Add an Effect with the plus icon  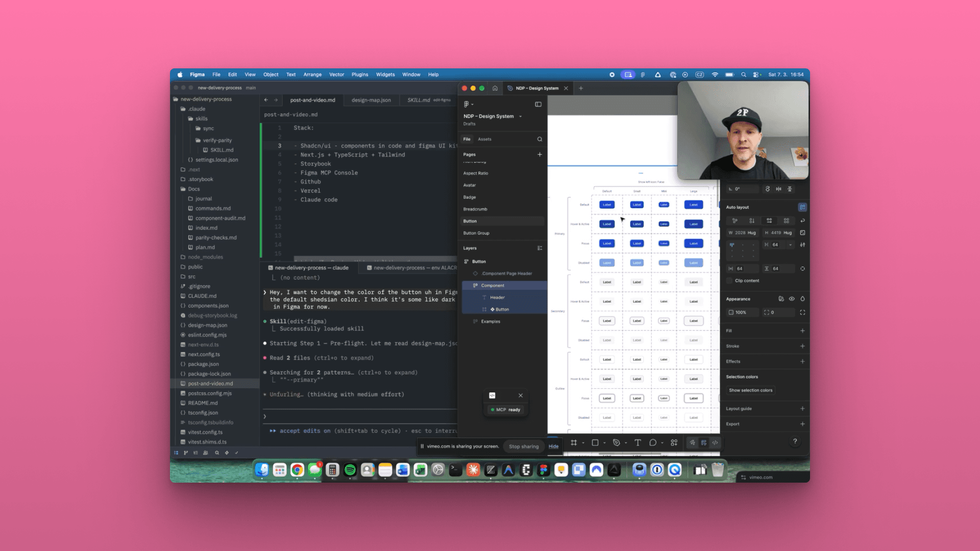click(802, 361)
